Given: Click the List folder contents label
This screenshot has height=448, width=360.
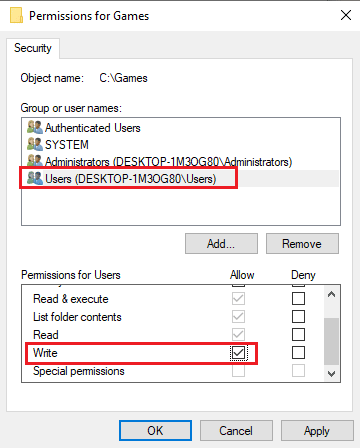Looking at the screenshot, I should (77, 317).
